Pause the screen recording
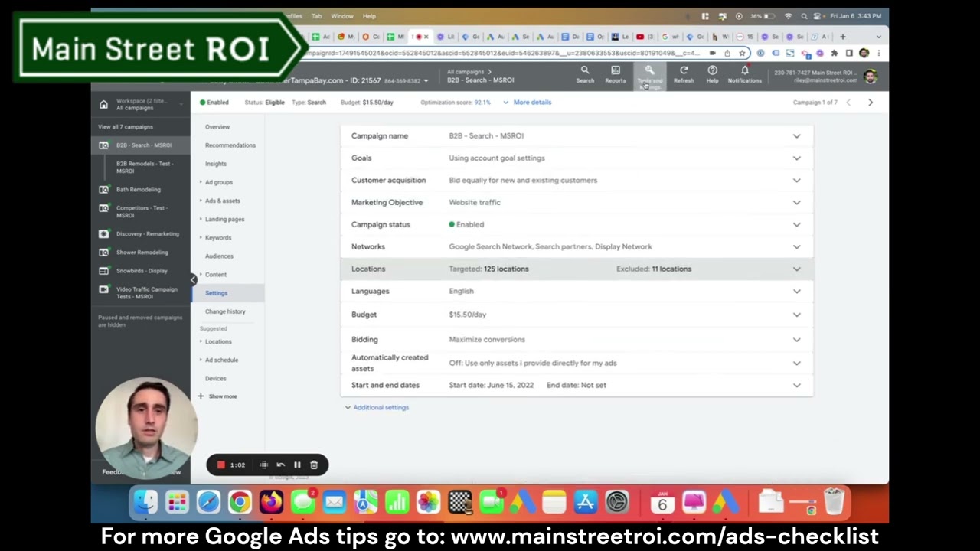The image size is (980, 551). (297, 465)
